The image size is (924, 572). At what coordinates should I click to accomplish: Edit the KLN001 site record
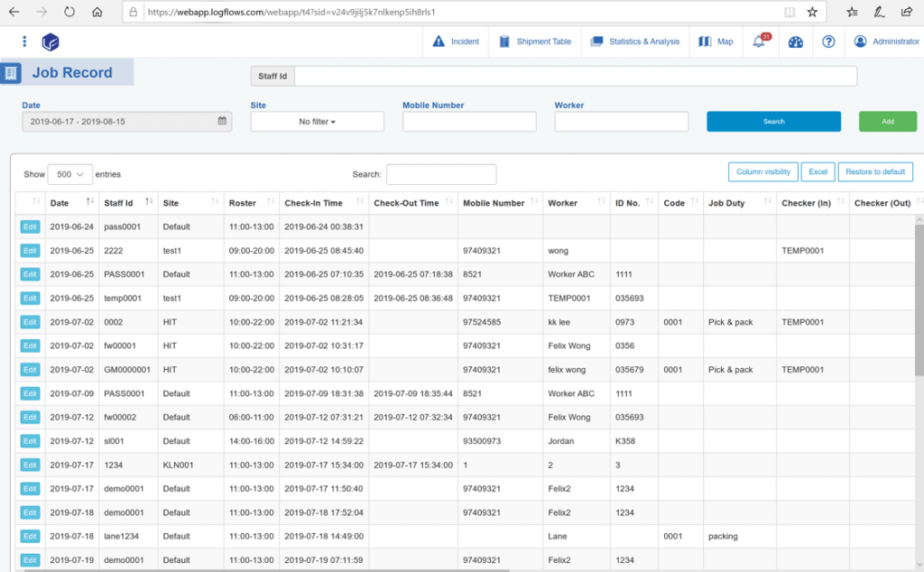pos(30,465)
